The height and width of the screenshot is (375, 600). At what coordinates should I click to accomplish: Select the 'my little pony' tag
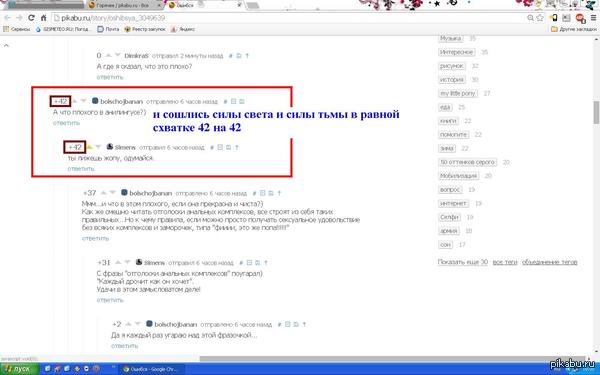coord(458,93)
